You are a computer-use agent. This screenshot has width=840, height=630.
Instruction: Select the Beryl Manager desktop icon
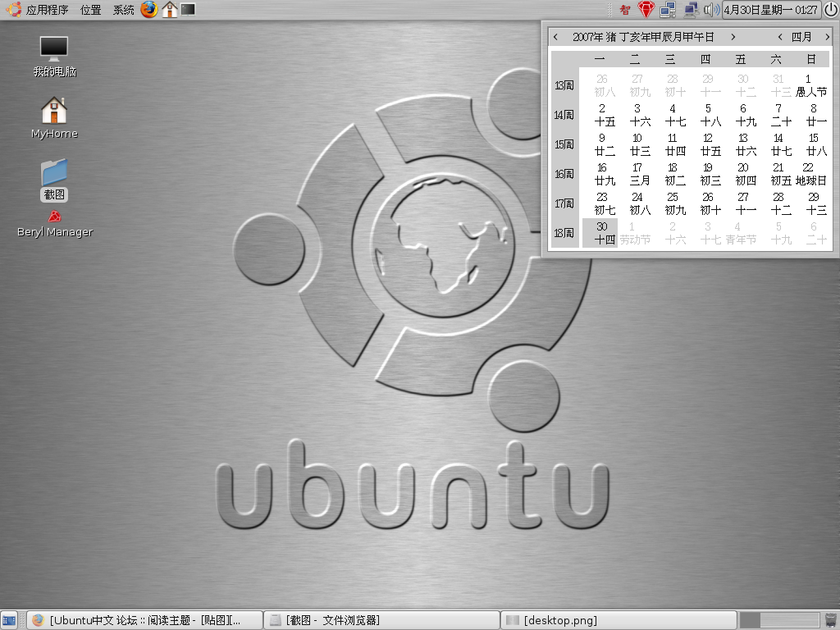coord(55,225)
